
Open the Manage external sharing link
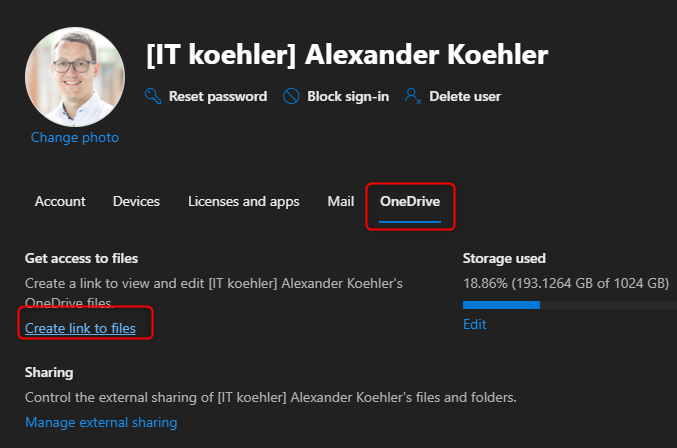[x=101, y=423]
